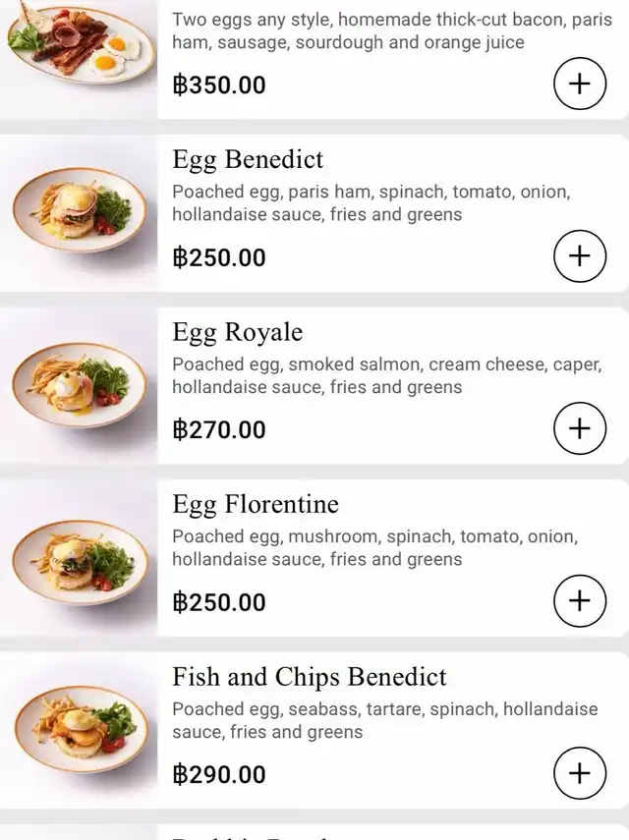Tap the Egg Florentine food thumbnail
Screen dimensions: 629x840
click(79, 555)
